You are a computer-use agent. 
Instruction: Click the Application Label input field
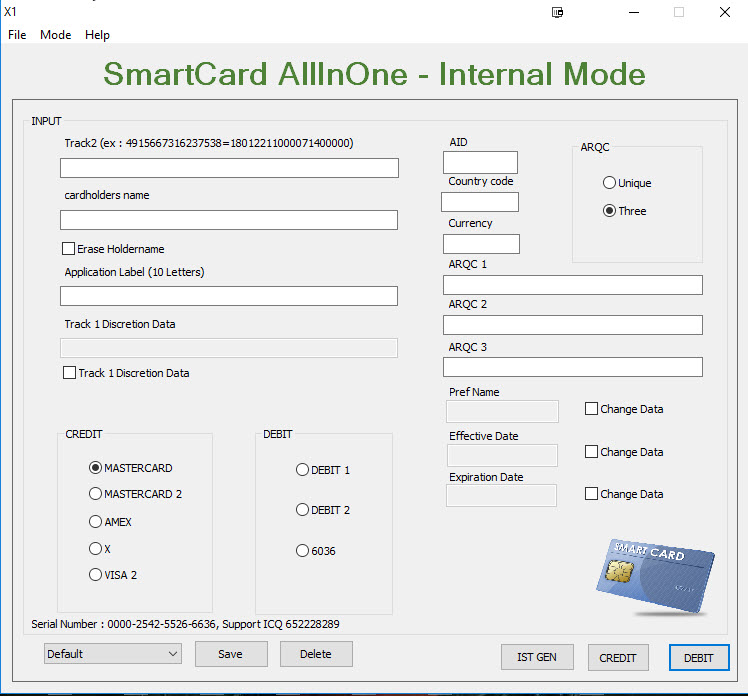point(229,296)
